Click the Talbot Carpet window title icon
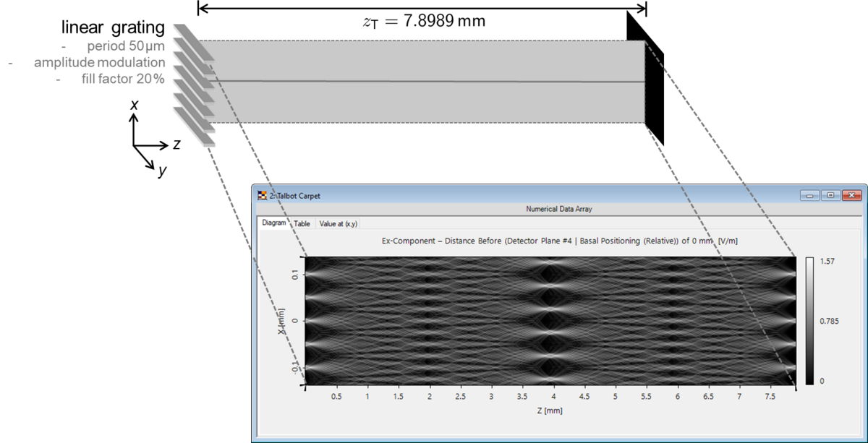Viewport: 868px width, 443px height. tap(262, 195)
